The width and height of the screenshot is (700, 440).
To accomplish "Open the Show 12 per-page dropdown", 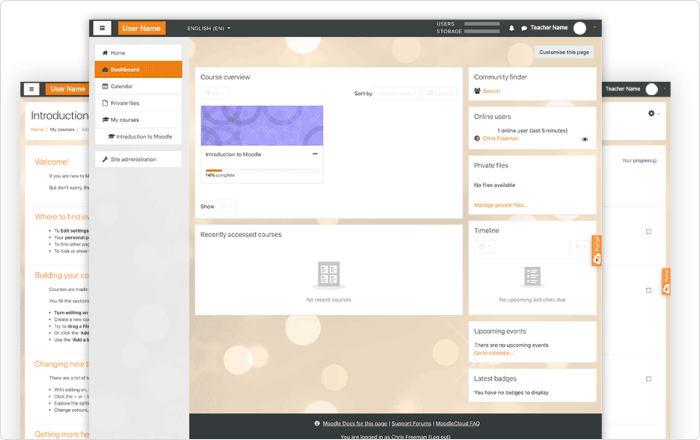I will [x=226, y=206].
